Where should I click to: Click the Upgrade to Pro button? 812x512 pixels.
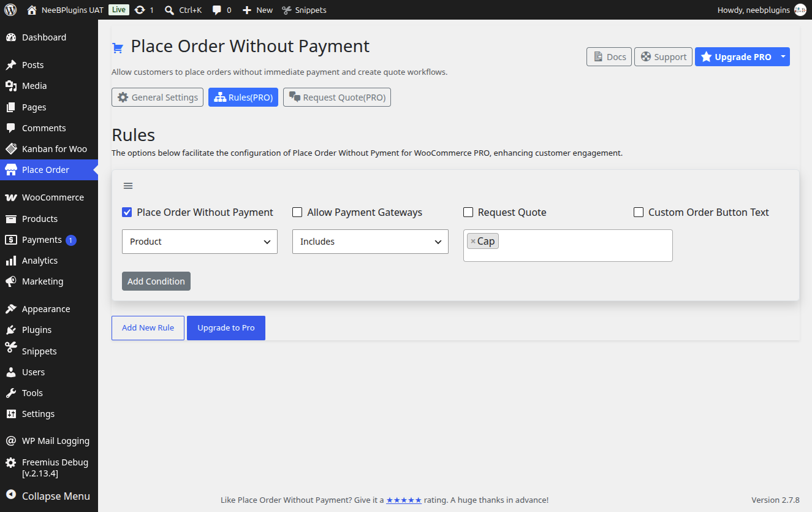[x=226, y=328]
